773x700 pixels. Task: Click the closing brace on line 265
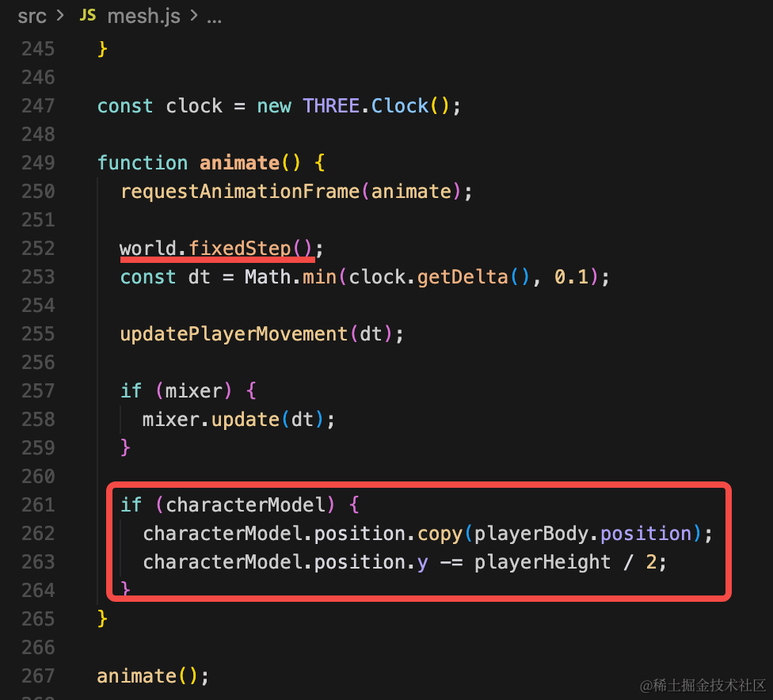[x=102, y=618]
